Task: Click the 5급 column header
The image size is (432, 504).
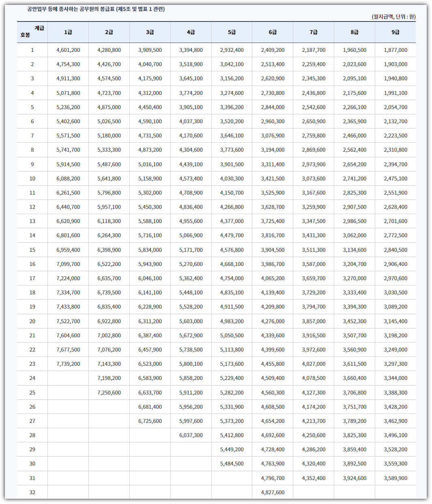Action: click(232, 32)
